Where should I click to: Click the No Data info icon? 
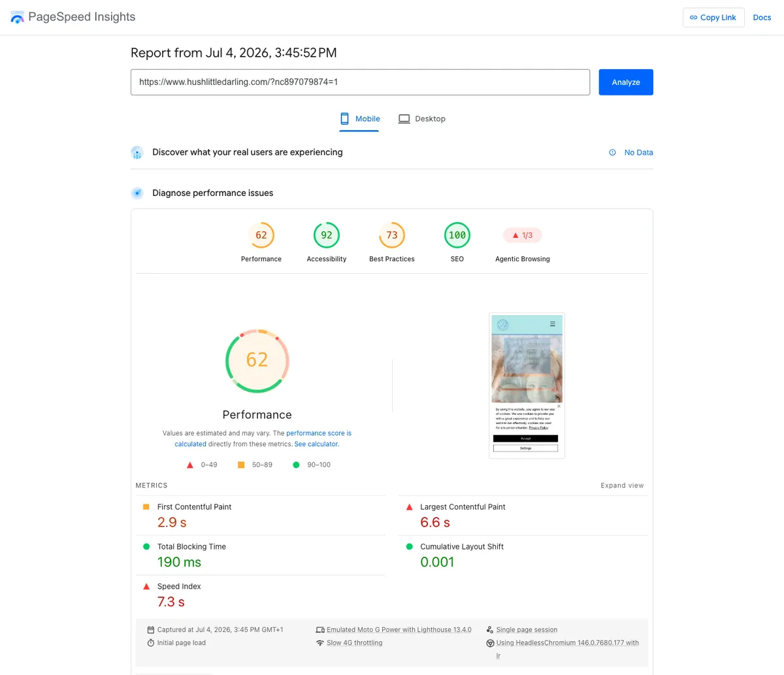point(612,152)
